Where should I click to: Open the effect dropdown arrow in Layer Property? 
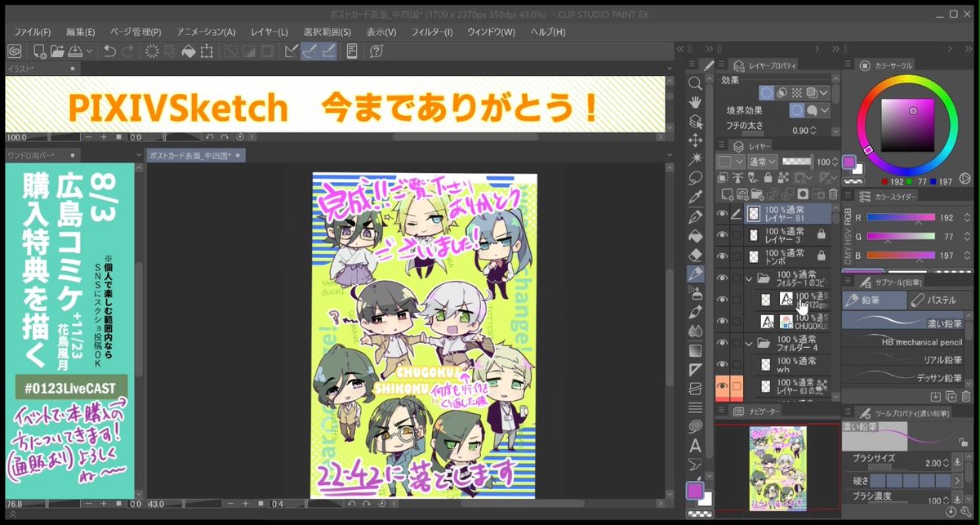click(824, 93)
